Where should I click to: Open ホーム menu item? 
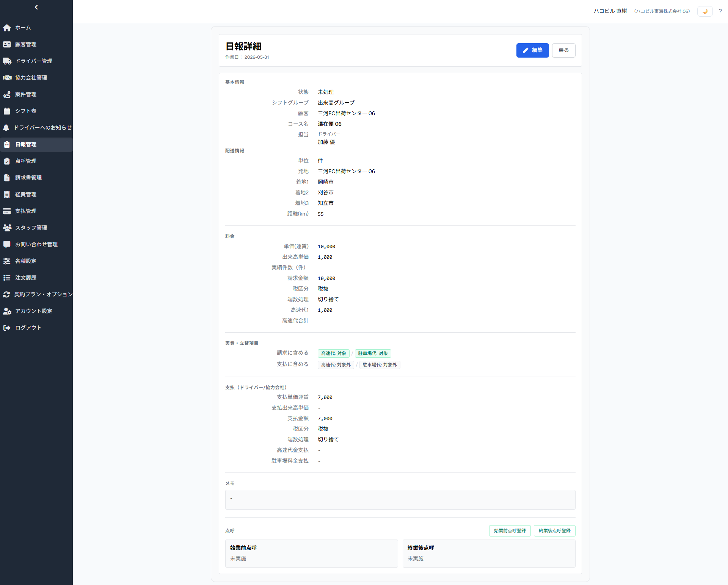[36, 28]
